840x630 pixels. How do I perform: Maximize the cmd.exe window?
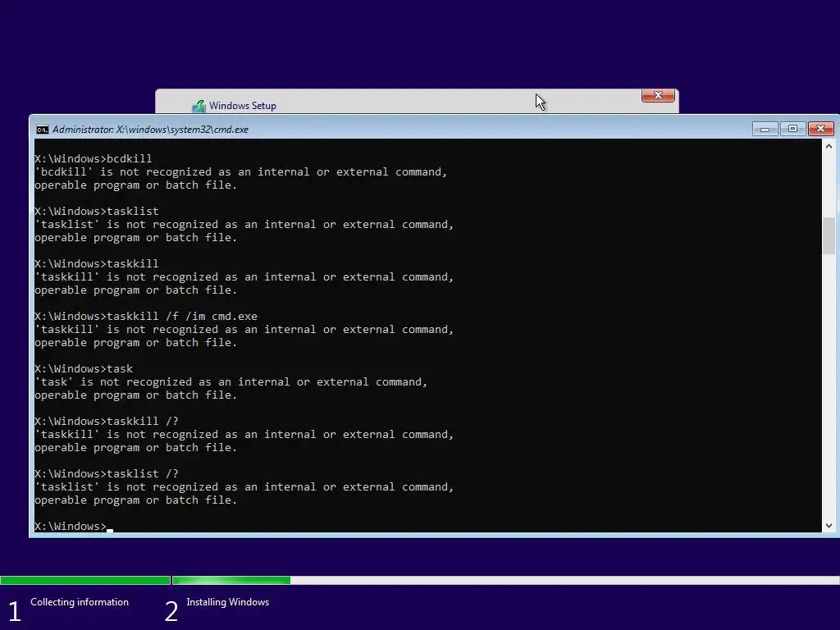[793, 129]
